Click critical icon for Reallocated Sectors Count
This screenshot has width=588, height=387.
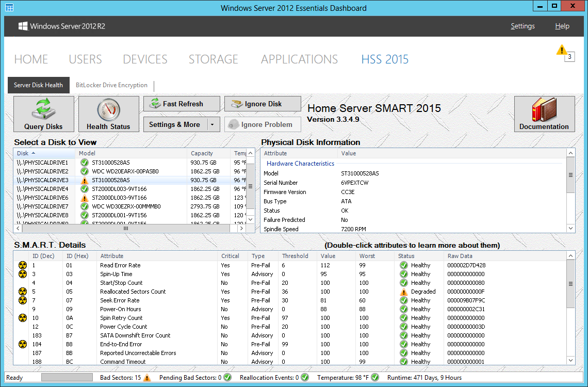point(23,292)
